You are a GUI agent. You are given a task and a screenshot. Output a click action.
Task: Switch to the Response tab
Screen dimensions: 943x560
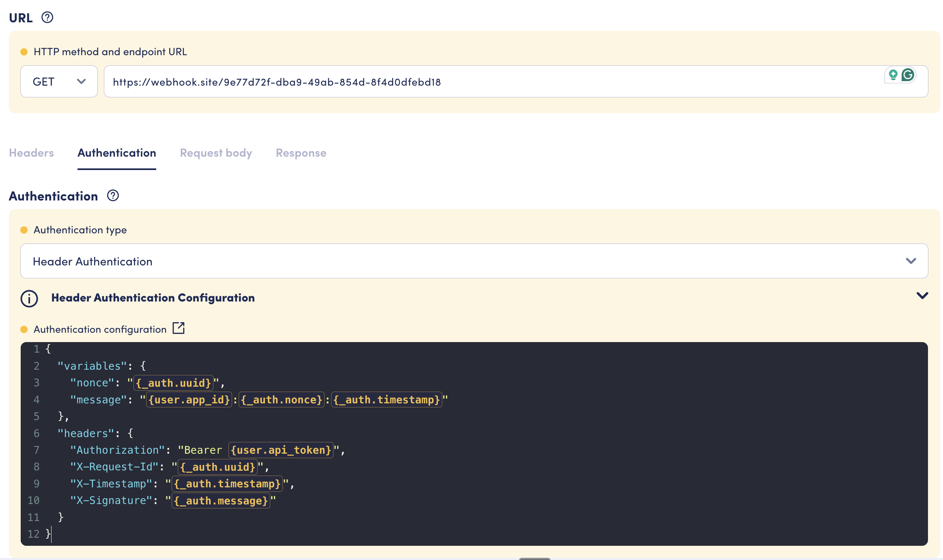301,153
